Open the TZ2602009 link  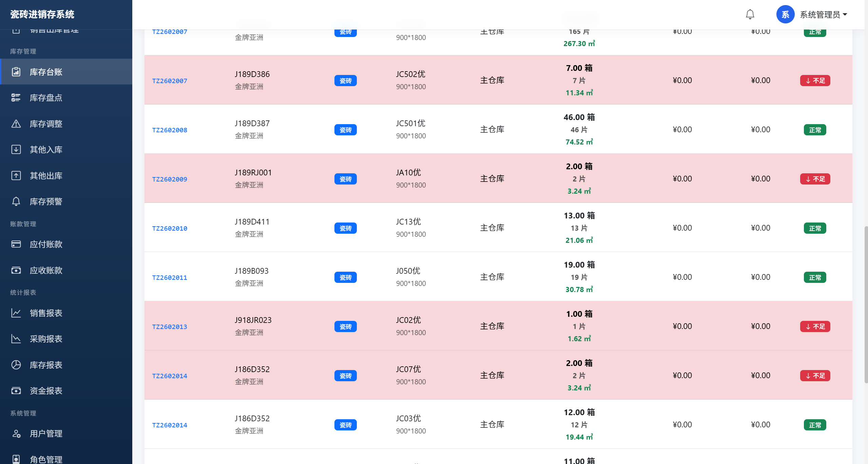point(170,179)
